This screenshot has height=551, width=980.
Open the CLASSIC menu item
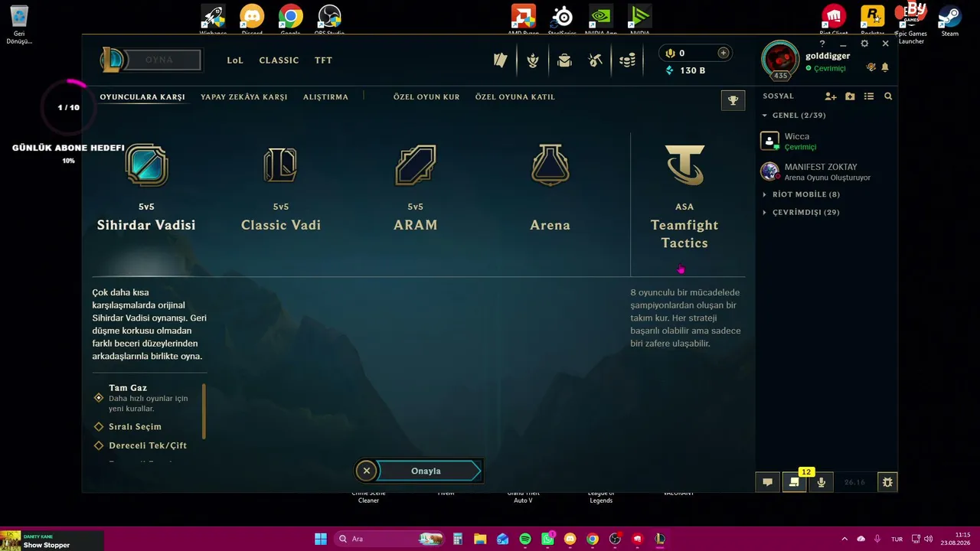click(x=279, y=60)
